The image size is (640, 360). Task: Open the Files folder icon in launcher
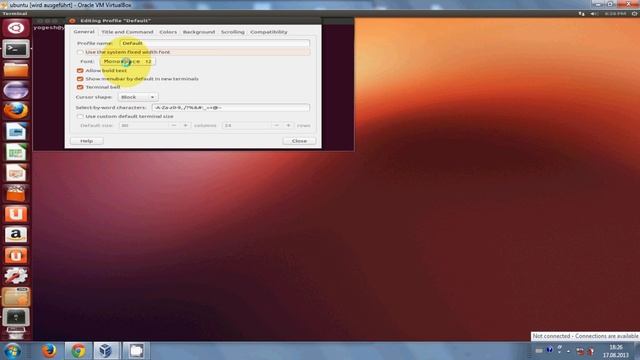click(16, 70)
